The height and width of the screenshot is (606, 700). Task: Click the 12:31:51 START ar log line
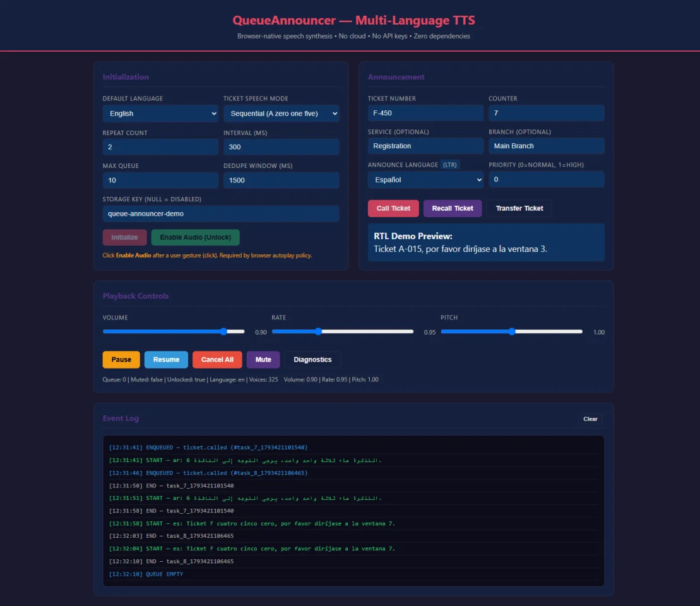(x=353, y=498)
